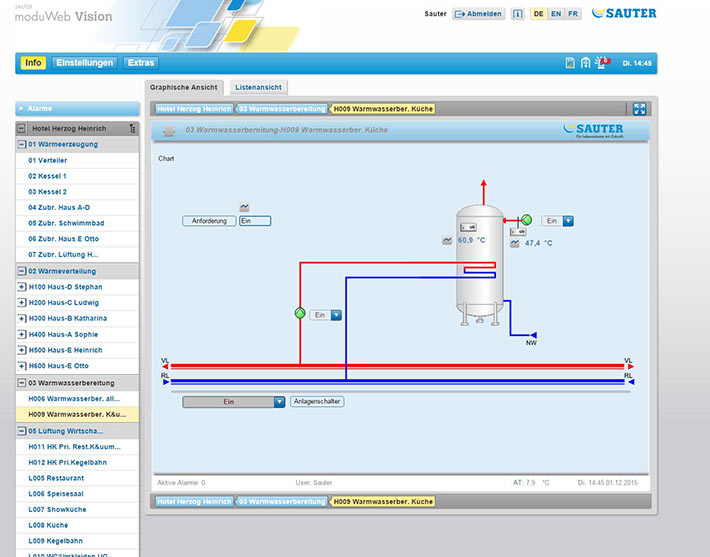This screenshot has height=557, width=710.
Task: Select the DE language option
Action: (x=538, y=14)
